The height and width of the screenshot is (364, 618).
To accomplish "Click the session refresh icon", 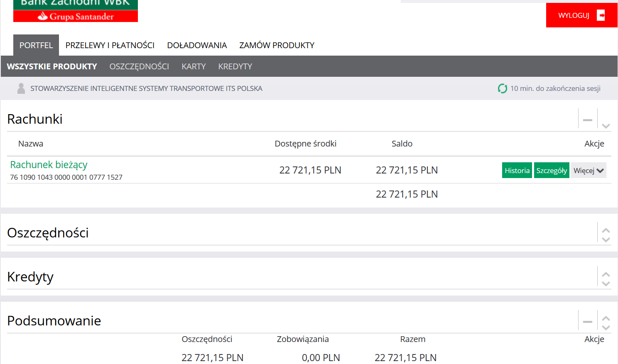I will pos(503,88).
